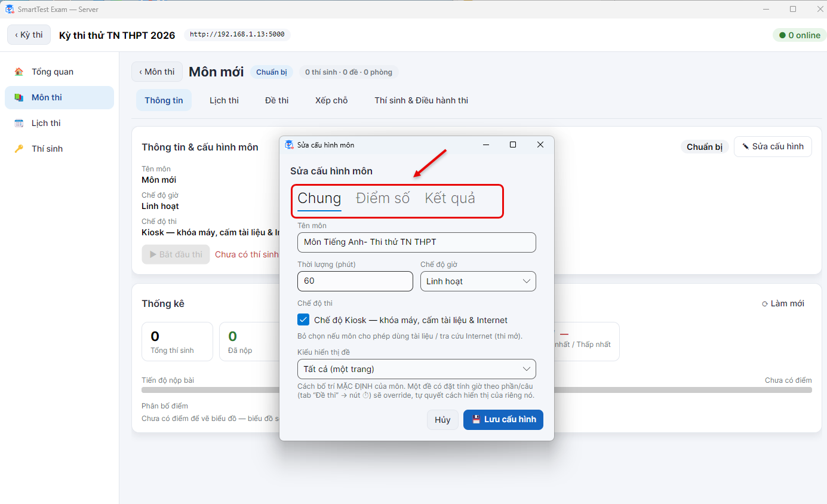Click the SmartTest Exam title bar logo
The width and height of the screenshot is (827, 504).
coord(10,9)
